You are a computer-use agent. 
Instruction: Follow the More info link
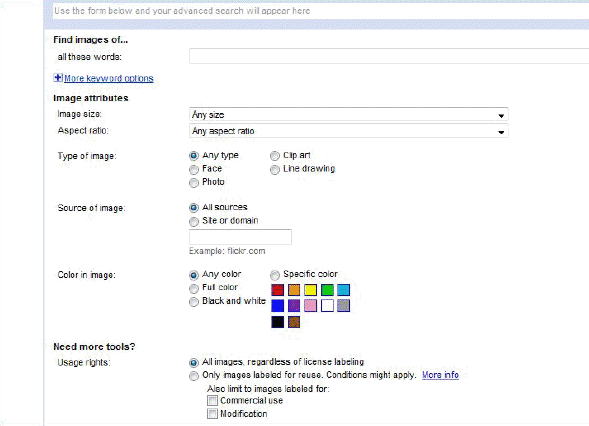click(x=440, y=375)
